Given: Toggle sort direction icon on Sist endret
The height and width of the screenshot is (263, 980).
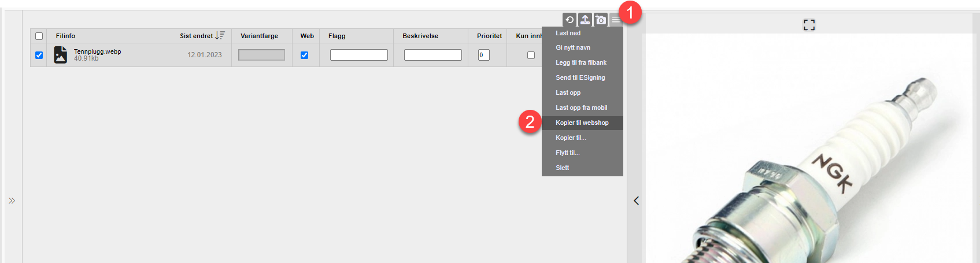Looking at the screenshot, I should pos(220,36).
